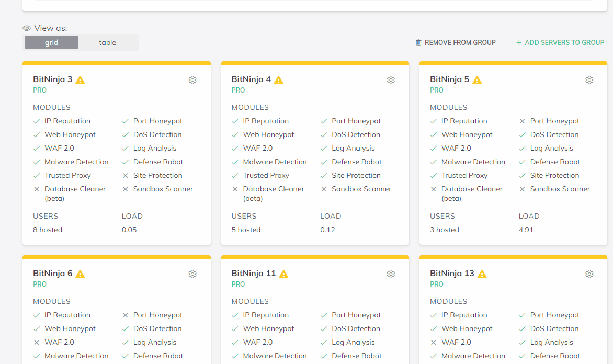Click Add Servers To Group

[560, 42]
